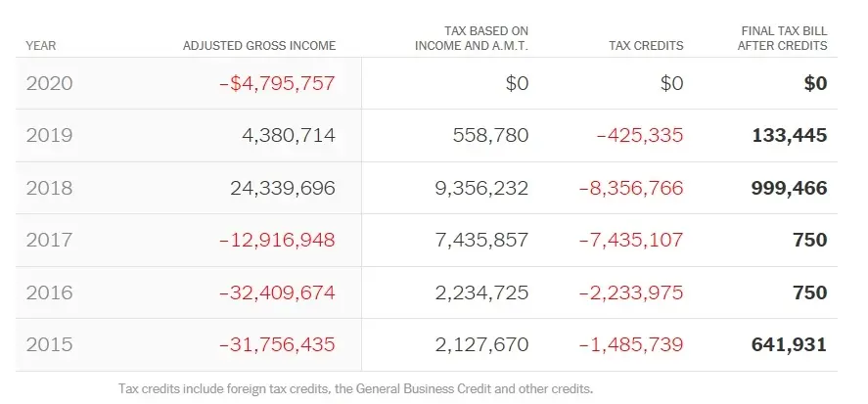Select the 2019 year row label

pos(49,136)
